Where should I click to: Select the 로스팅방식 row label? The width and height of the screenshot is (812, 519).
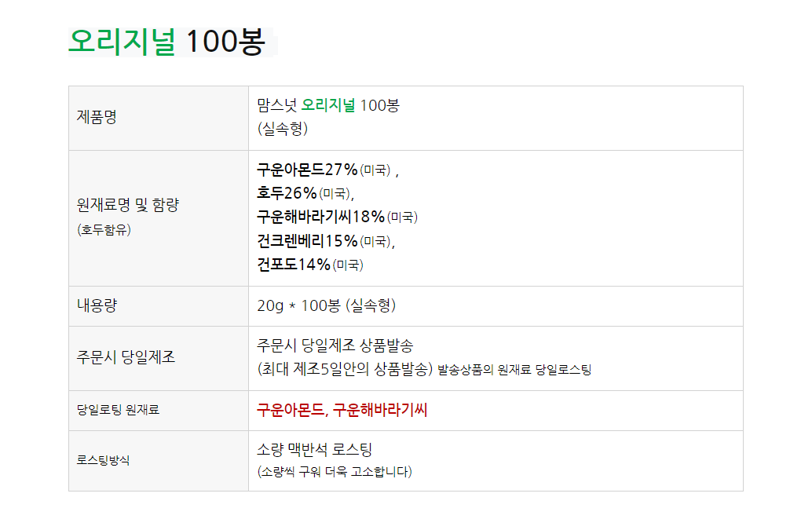(104, 460)
